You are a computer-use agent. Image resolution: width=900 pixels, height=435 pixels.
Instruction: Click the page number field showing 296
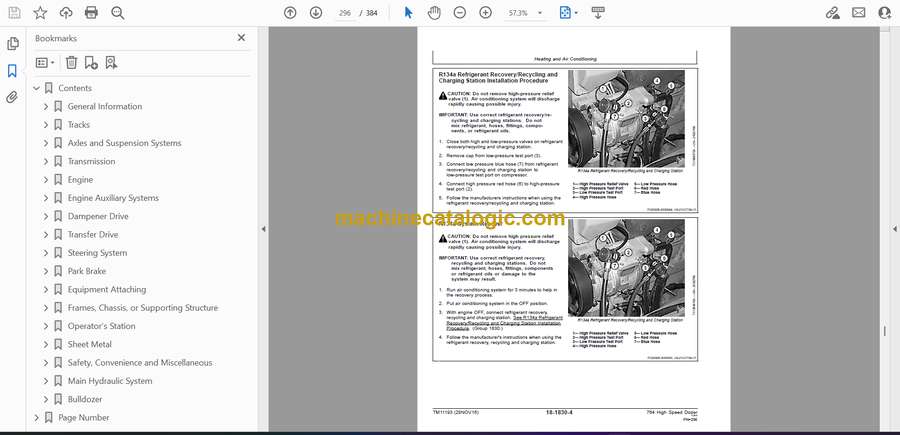pyautogui.click(x=345, y=13)
